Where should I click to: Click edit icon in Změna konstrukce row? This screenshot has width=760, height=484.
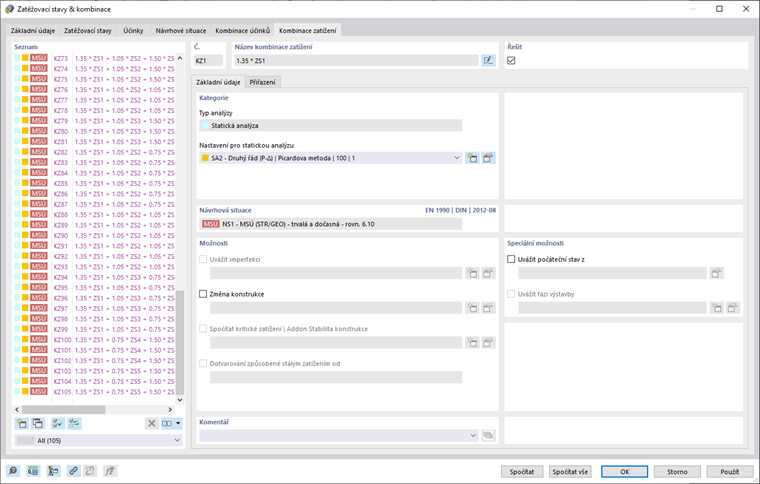(x=488, y=308)
